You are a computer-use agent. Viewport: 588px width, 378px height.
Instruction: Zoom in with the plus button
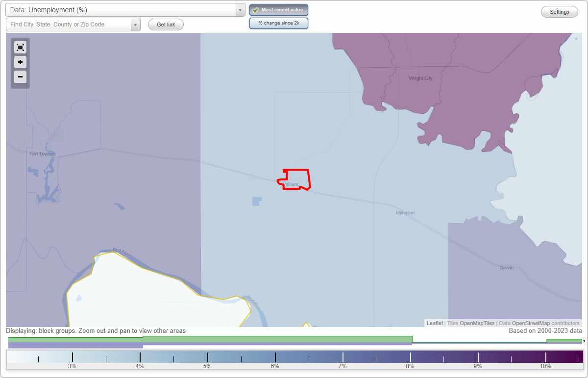pos(20,62)
